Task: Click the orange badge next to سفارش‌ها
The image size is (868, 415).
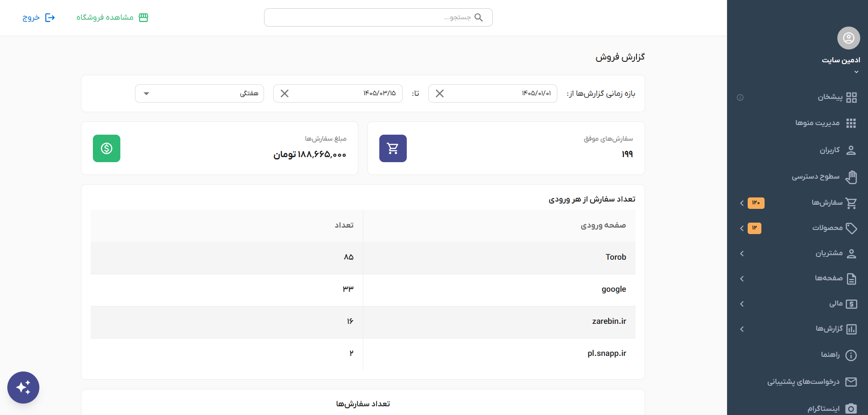Action: (x=756, y=203)
